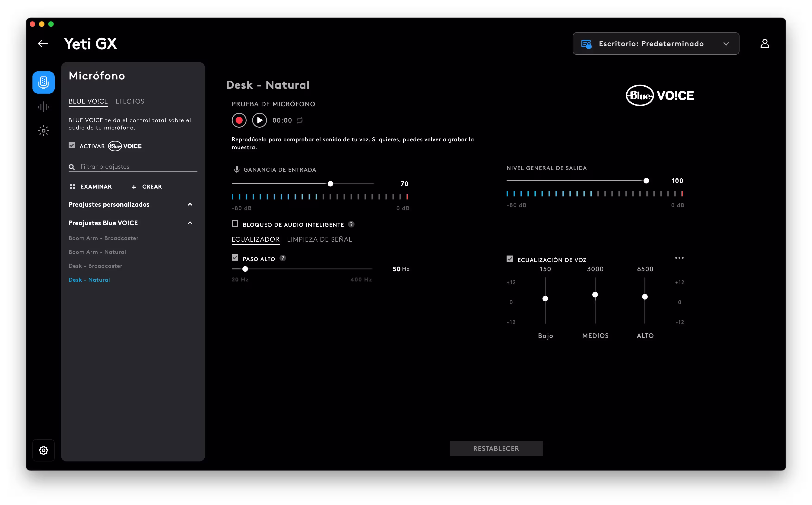Image resolution: width=812 pixels, height=505 pixels.
Task: Click the 00:00 timer readout
Action: (x=282, y=120)
